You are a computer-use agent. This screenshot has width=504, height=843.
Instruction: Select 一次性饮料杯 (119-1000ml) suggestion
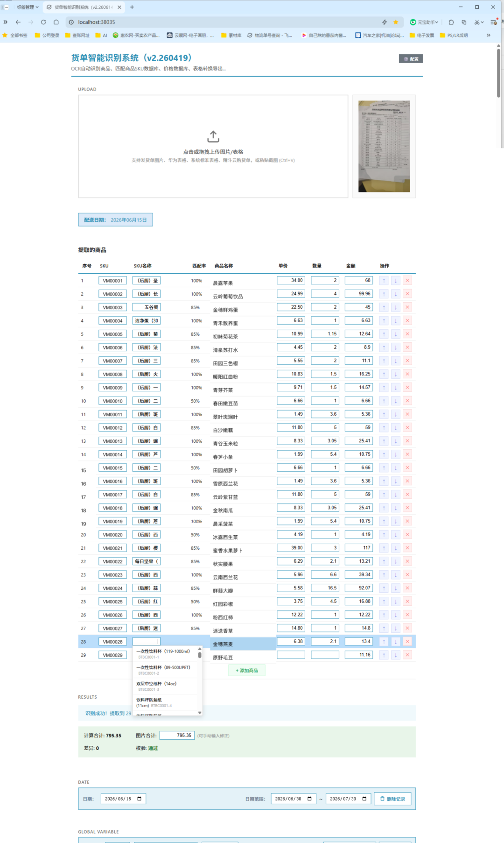[165, 654]
